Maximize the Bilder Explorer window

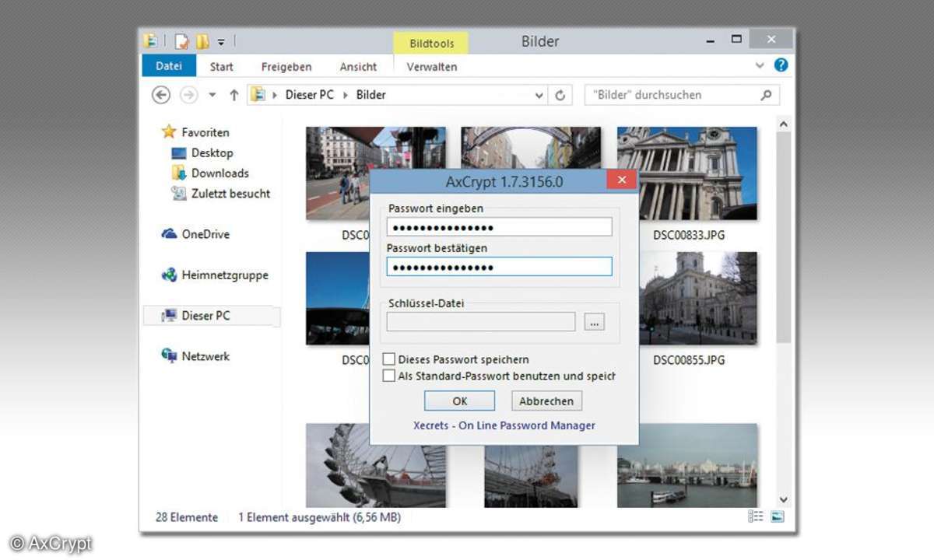pos(736,40)
